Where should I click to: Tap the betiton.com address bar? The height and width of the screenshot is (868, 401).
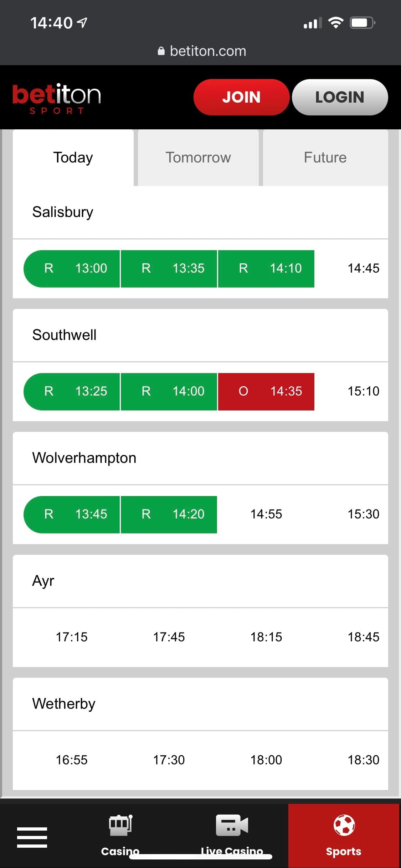(x=208, y=51)
